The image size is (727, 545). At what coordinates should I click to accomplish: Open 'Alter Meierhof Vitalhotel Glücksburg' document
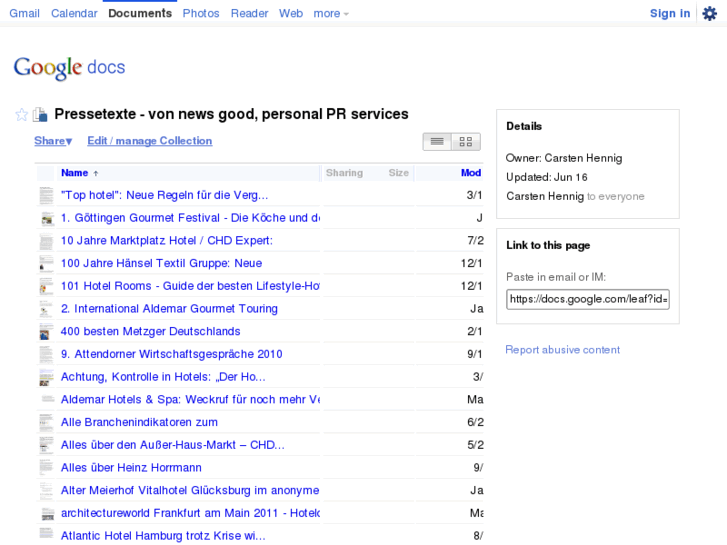pos(190,491)
